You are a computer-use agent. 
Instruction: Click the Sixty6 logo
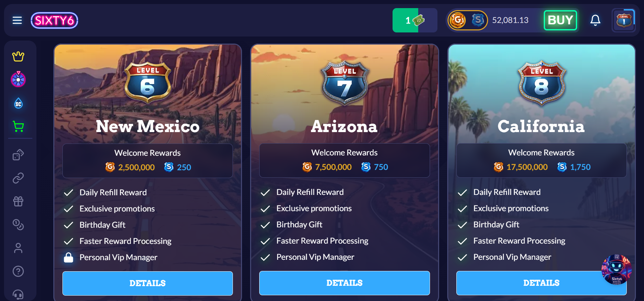pyautogui.click(x=54, y=20)
